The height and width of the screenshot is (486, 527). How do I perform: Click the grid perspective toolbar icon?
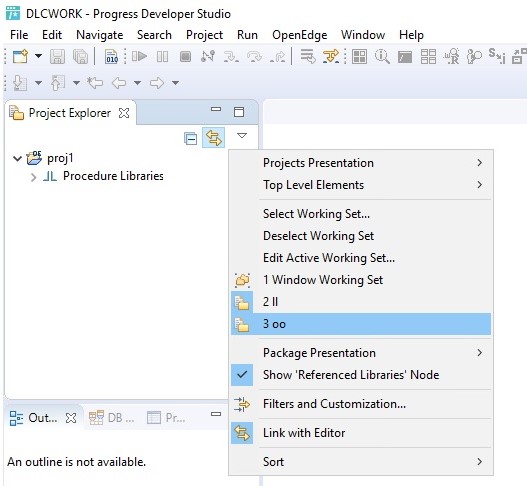[x=359, y=56]
